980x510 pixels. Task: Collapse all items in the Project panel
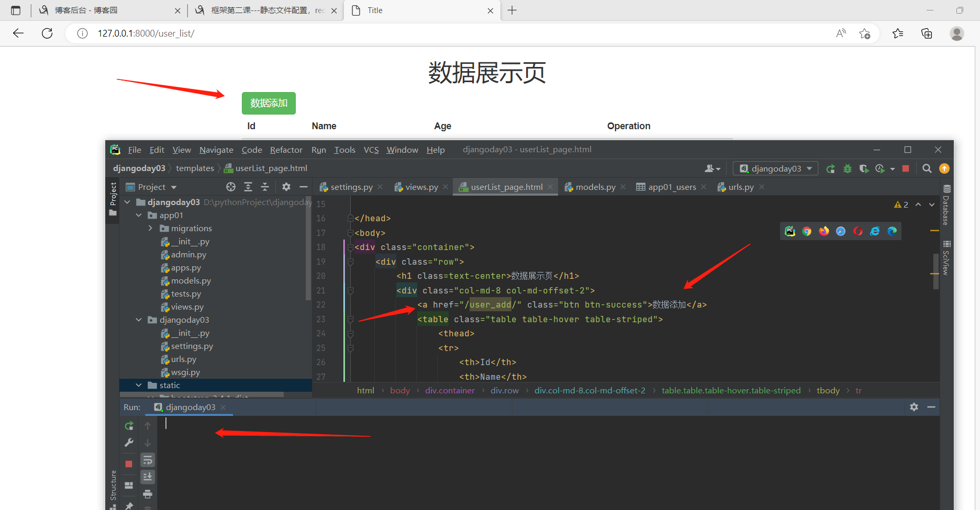click(265, 187)
